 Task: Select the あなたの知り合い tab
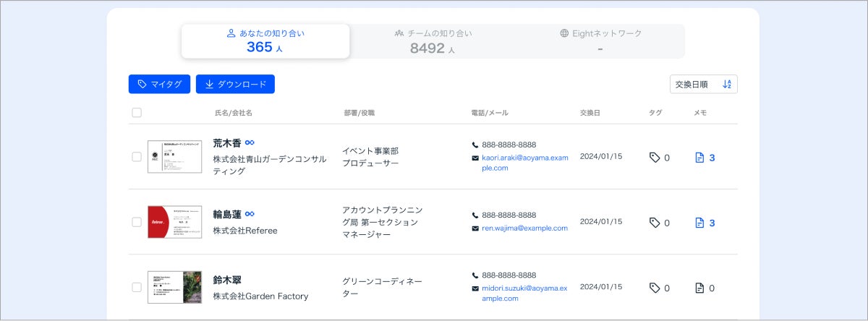[x=265, y=41]
